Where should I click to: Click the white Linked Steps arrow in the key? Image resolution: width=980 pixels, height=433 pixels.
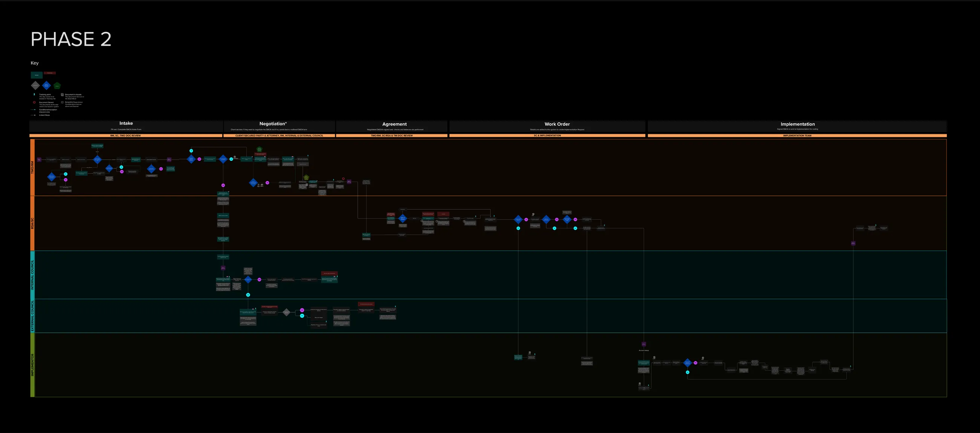click(33, 115)
